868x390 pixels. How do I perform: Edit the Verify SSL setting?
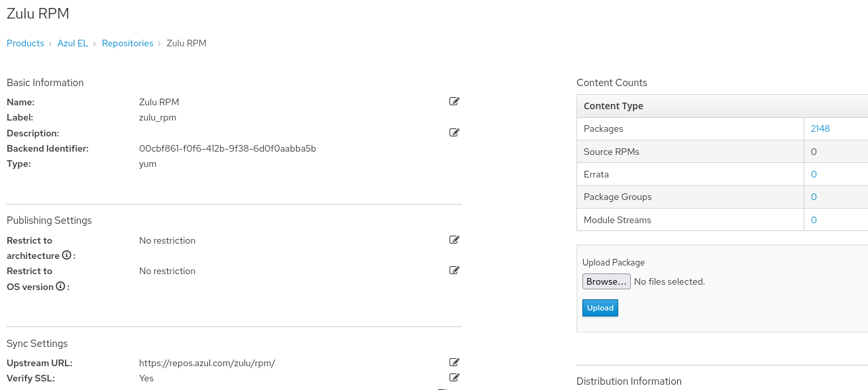tap(454, 377)
